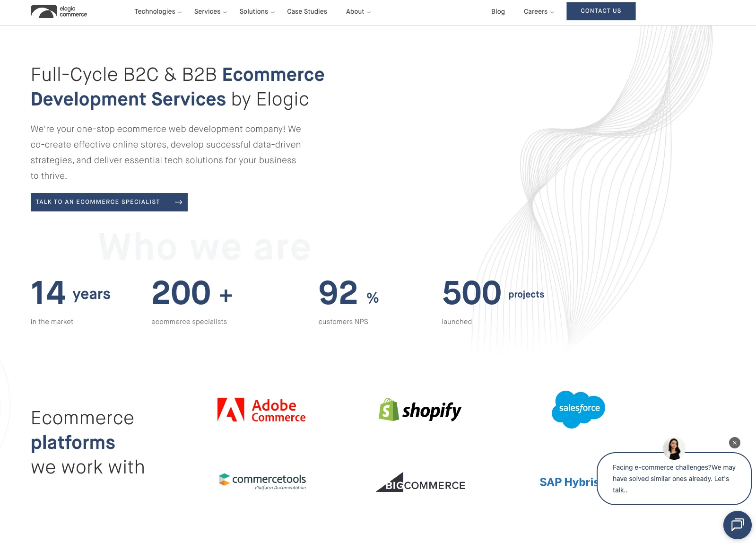The image size is (756, 543).
Task: Click the chat message about e-commerce challenges
Action: click(x=674, y=479)
